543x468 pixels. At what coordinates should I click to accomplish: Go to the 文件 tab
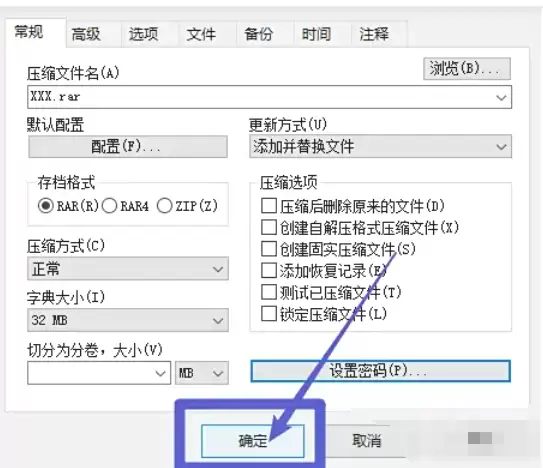[201, 34]
